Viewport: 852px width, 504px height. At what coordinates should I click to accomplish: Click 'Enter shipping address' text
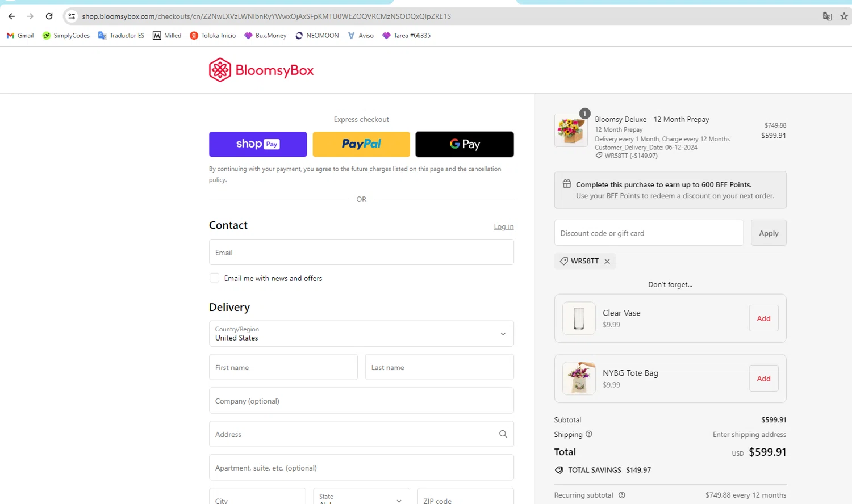(x=750, y=434)
